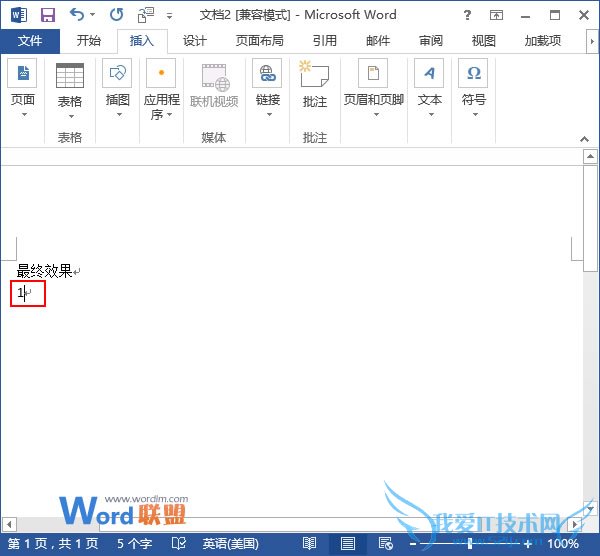The width and height of the screenshot is (600, 556).
Task: Click the 页眉和页脚 (Header & Footer) icon
Action: 373,73
